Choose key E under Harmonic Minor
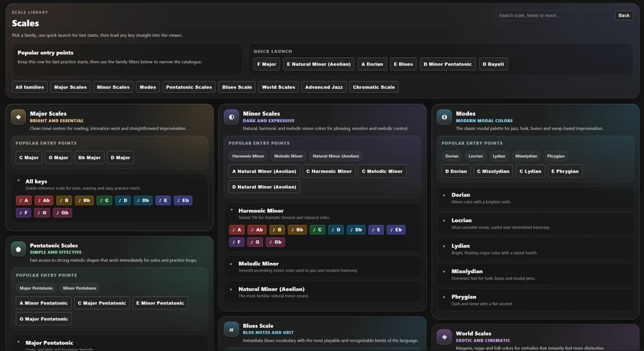 click(x=376, y=230)
